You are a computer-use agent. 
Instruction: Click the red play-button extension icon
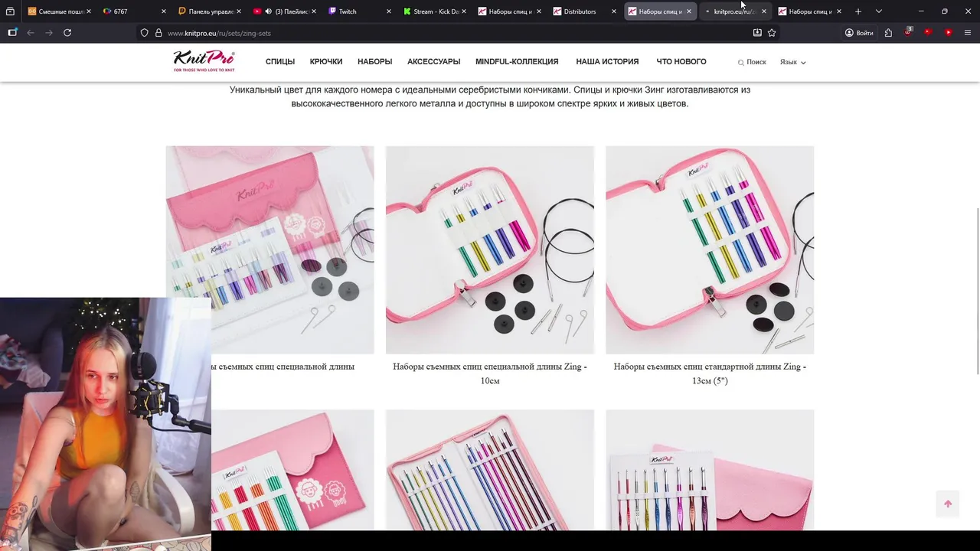(x=948, y=32)
